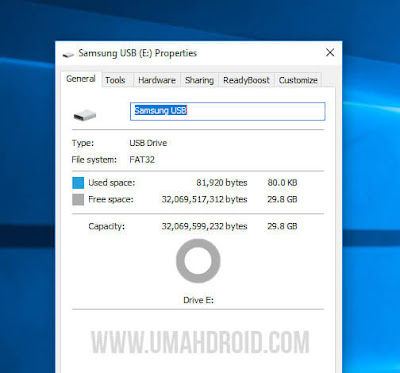Click the drive capacity donut chart
Viewport: 400px width, 373px height.
pos(198,261)
